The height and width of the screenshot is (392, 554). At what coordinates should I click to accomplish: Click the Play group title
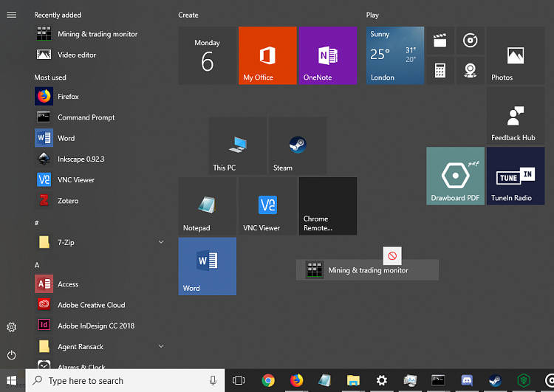[372, 15]
